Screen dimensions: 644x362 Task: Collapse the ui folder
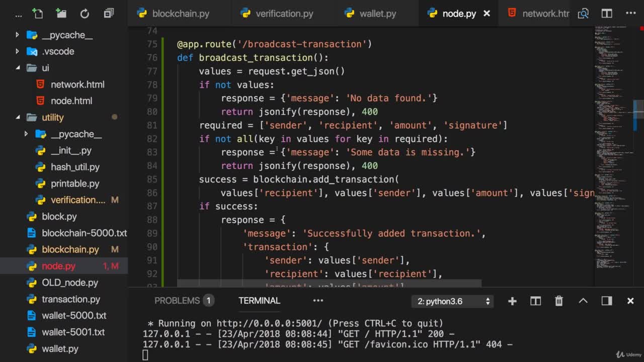(18, 68)
